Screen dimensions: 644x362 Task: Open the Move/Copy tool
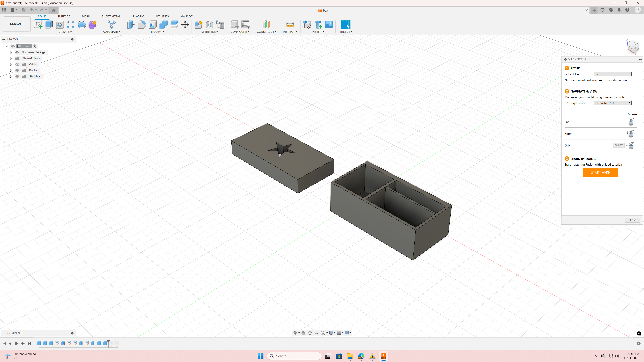pyautogui.click(x=185, y=24)
